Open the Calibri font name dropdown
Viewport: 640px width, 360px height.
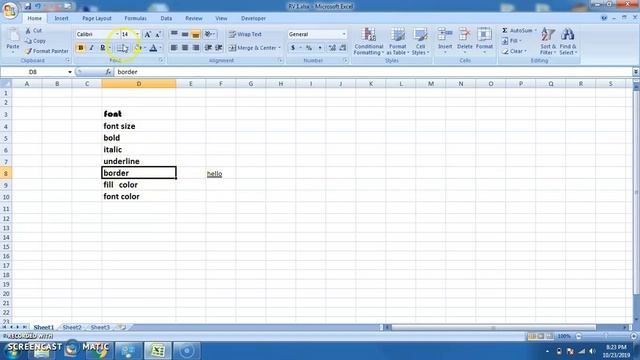[117, 34]
